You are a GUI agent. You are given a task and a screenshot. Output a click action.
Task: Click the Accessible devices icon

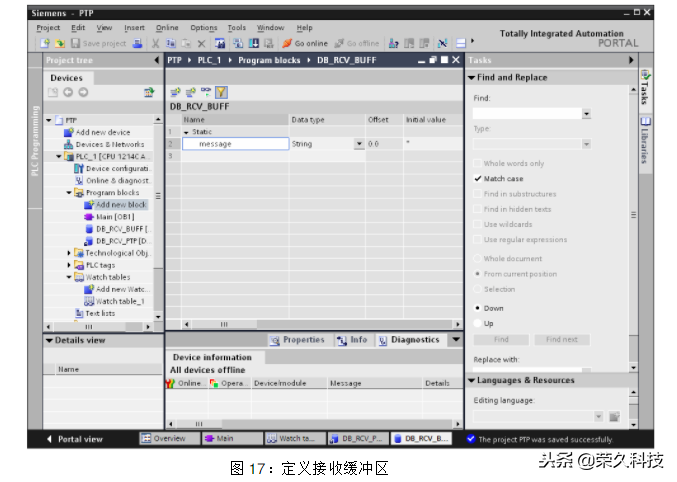click(x=393, y=43)
